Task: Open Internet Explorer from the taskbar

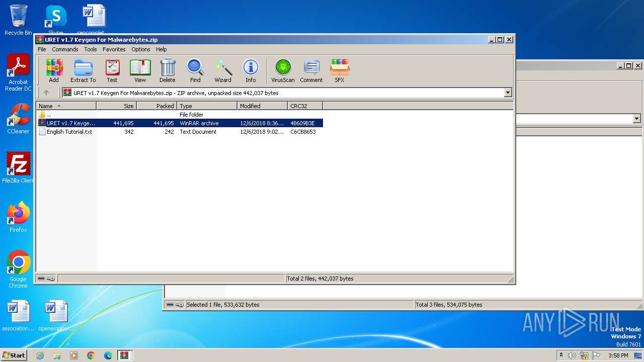Action: tap(40, 355)
